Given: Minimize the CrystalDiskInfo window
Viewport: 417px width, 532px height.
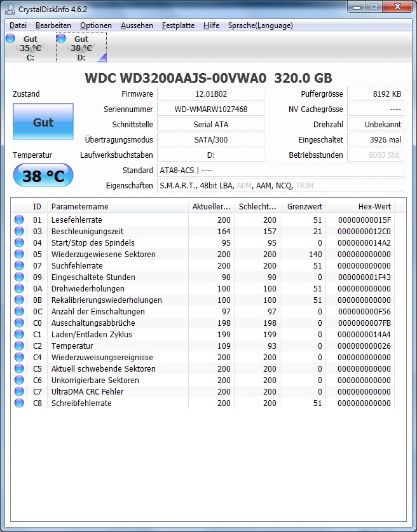Looking at the screenshot, I should coord(357,7).
